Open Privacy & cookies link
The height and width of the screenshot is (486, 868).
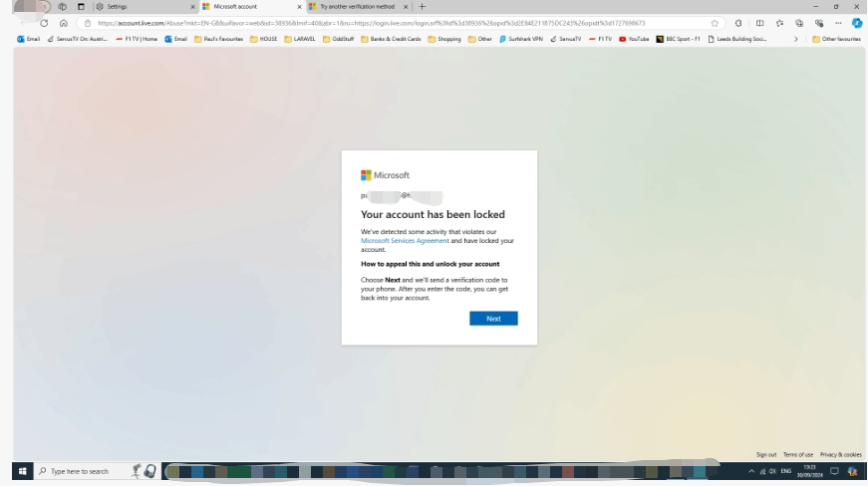point(840,454)
